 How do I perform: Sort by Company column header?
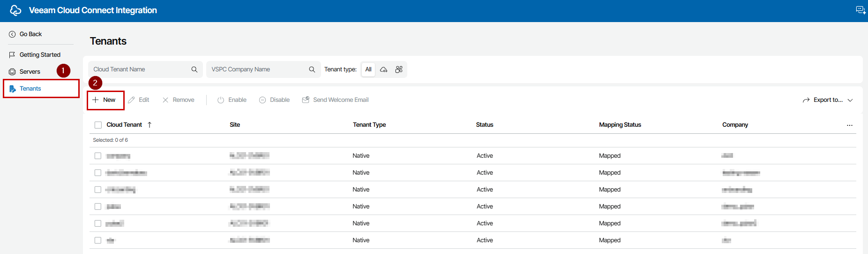[735, 125]
